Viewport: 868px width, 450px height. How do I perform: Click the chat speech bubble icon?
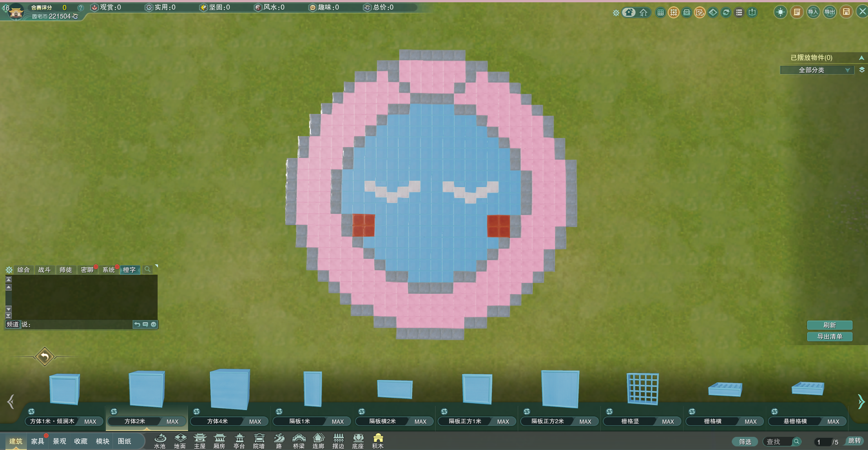click(145, 324)
